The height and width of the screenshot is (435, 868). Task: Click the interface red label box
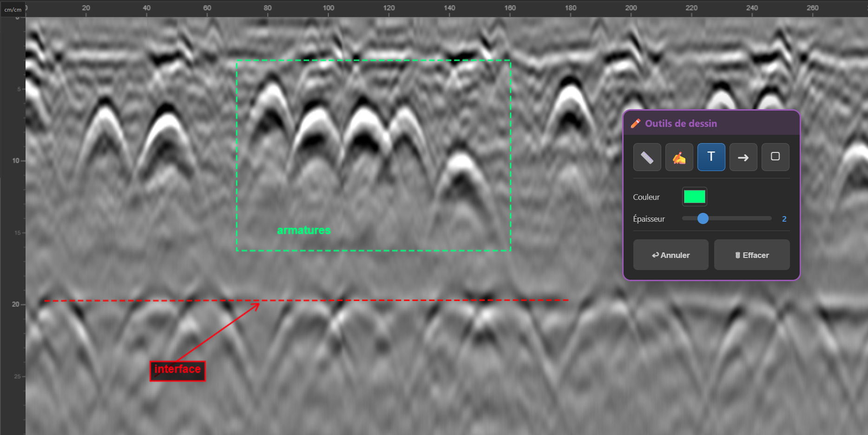tap(178, 370)
